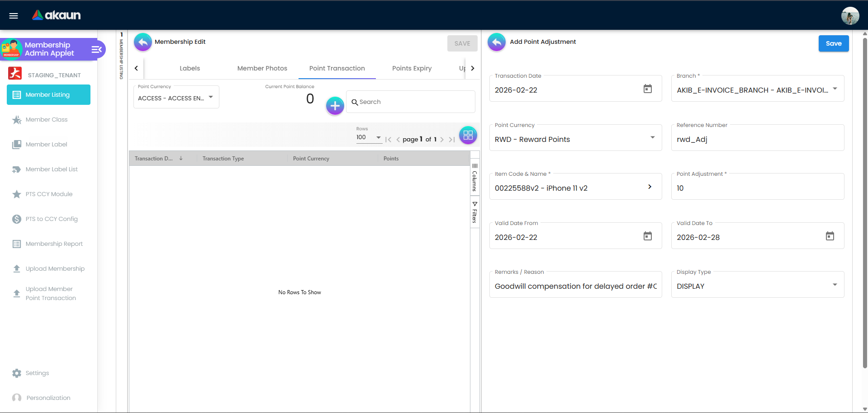Viewport: 868px width, 413px height.
Task: Open the grid view icon near pagination
Action: click(468, 135)
